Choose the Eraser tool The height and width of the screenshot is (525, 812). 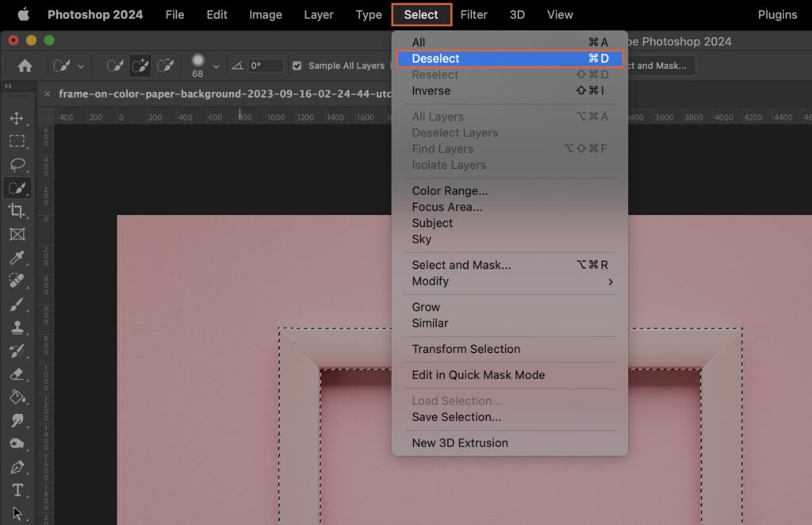click(x=17, y=374)
